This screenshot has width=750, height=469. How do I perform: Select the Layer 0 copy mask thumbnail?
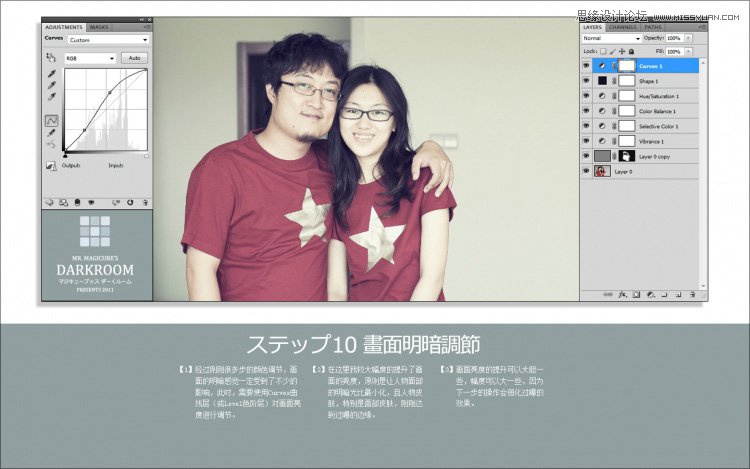click(x=627, y=156)
